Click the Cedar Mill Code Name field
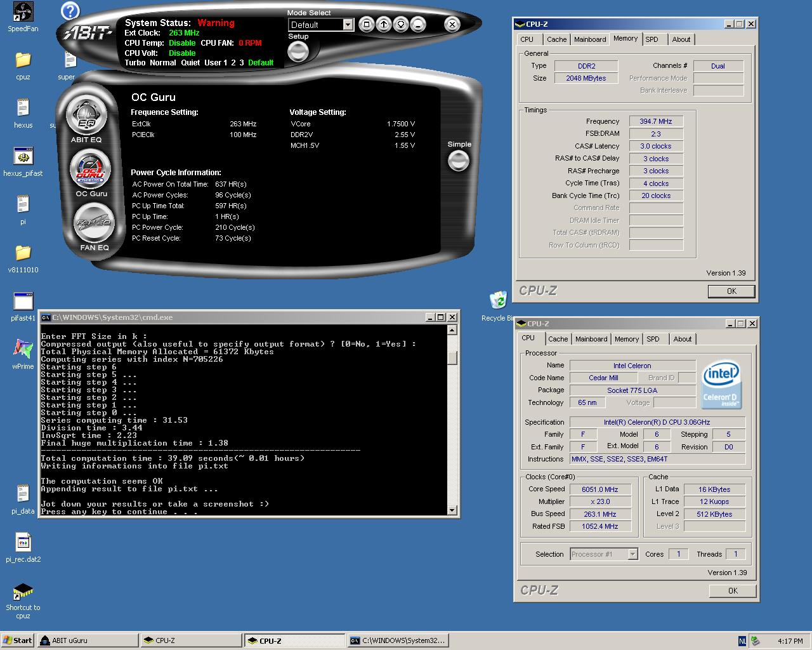The height and width of the screenshot is (650, 812). click(603, 378)
